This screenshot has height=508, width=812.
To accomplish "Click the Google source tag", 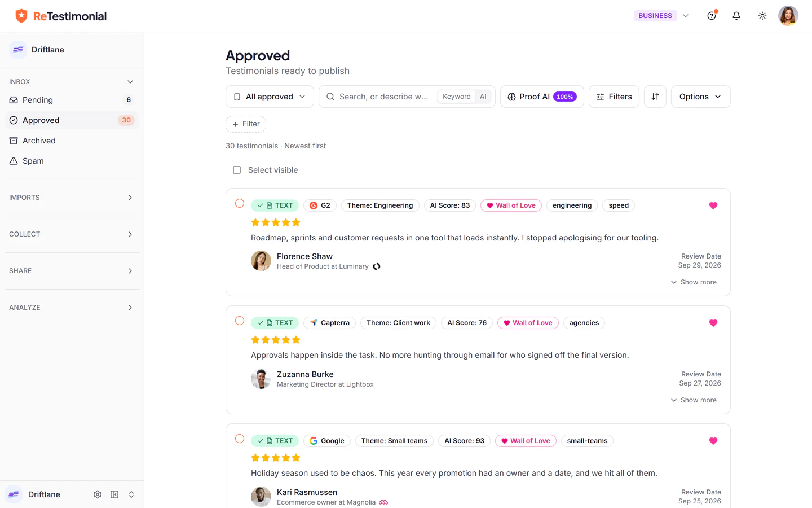I will point(327,441).
